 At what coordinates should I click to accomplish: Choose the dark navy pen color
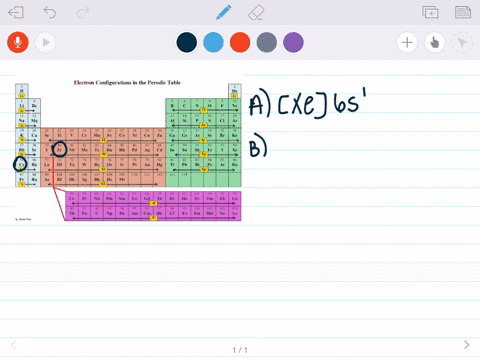point(187,42)
